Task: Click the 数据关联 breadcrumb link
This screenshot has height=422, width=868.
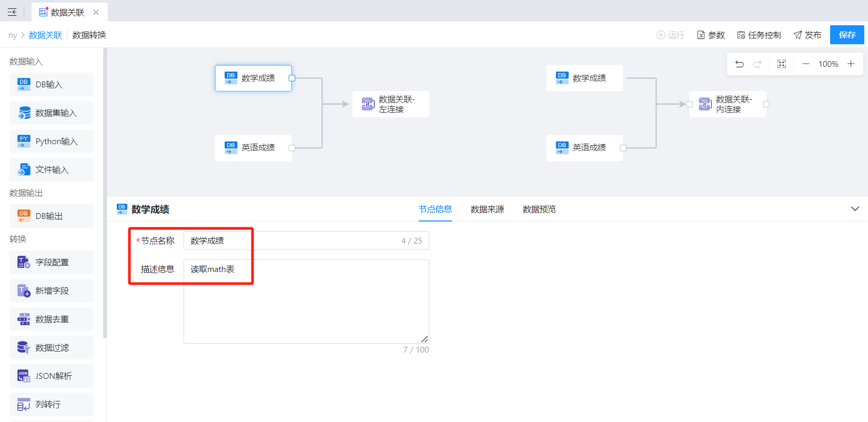Action: tap(45, 35)
